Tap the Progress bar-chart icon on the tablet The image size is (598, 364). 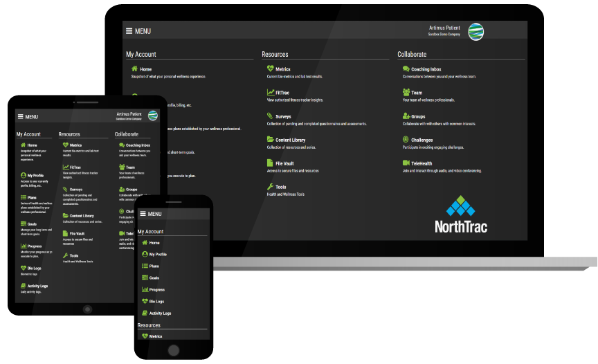[24, 246]
